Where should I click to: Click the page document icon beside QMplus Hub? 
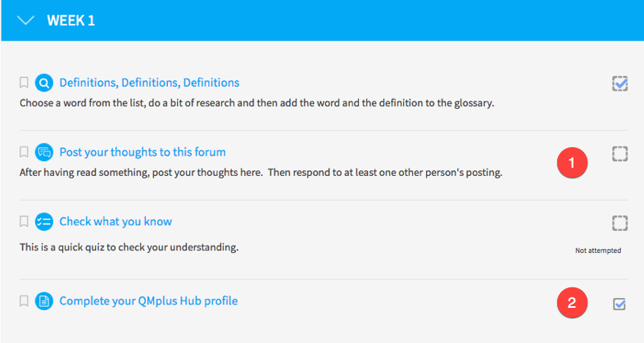pos(44,301)
